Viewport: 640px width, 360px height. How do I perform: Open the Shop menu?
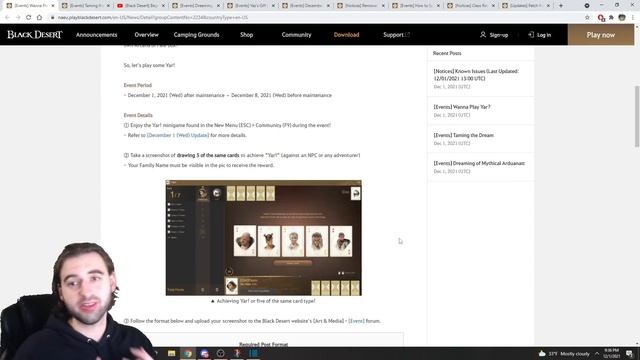pyautogui.click(x=247, y=35)
